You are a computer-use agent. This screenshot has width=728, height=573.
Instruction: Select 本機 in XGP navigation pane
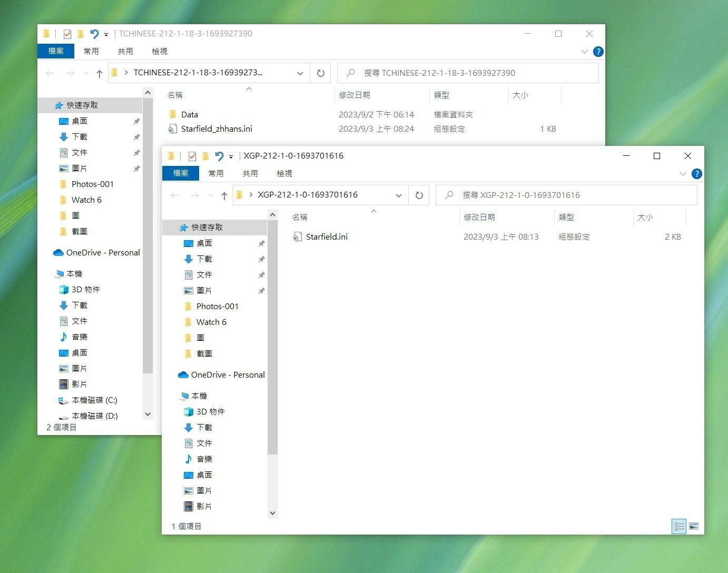tap(199, 396)
